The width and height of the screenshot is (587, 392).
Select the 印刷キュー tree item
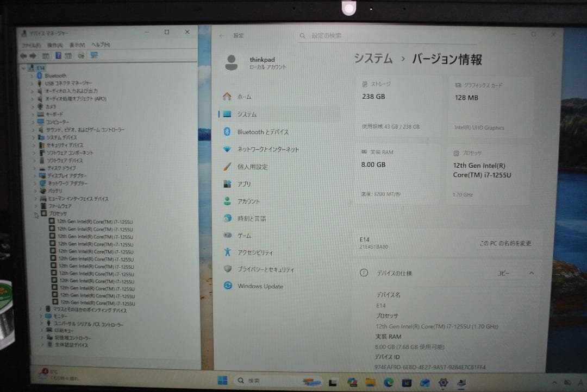point(64,331)
